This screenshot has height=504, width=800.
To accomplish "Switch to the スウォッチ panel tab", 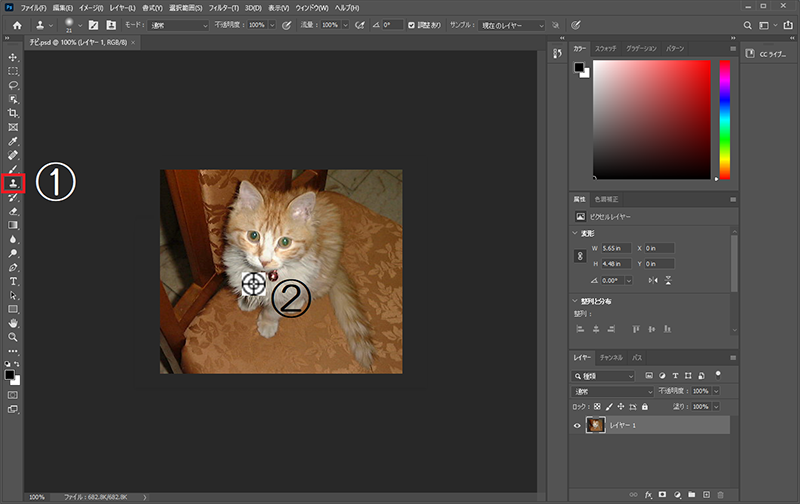I will click(x=606, y=48).
